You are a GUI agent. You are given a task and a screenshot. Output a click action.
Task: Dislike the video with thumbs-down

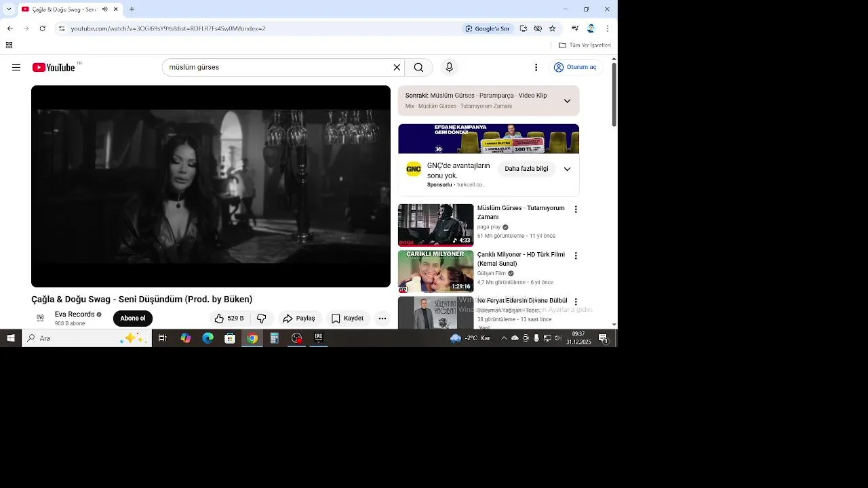pos(262,318)
